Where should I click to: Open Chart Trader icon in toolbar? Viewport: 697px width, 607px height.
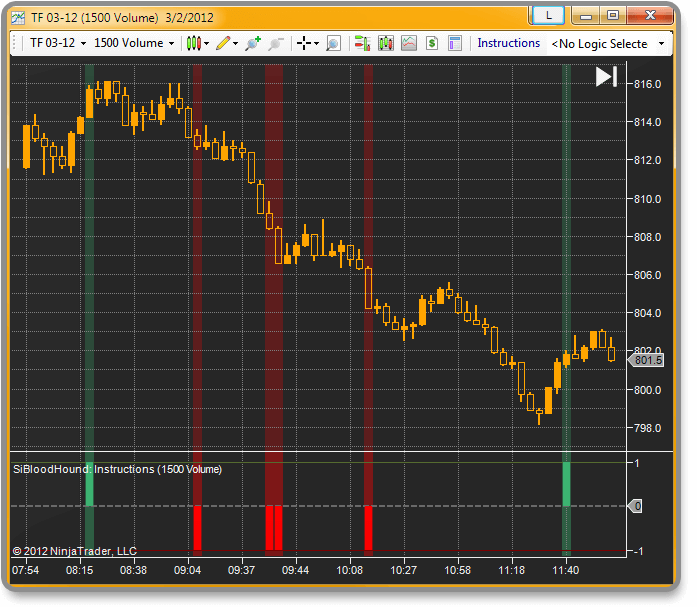[x=362, y=43]
